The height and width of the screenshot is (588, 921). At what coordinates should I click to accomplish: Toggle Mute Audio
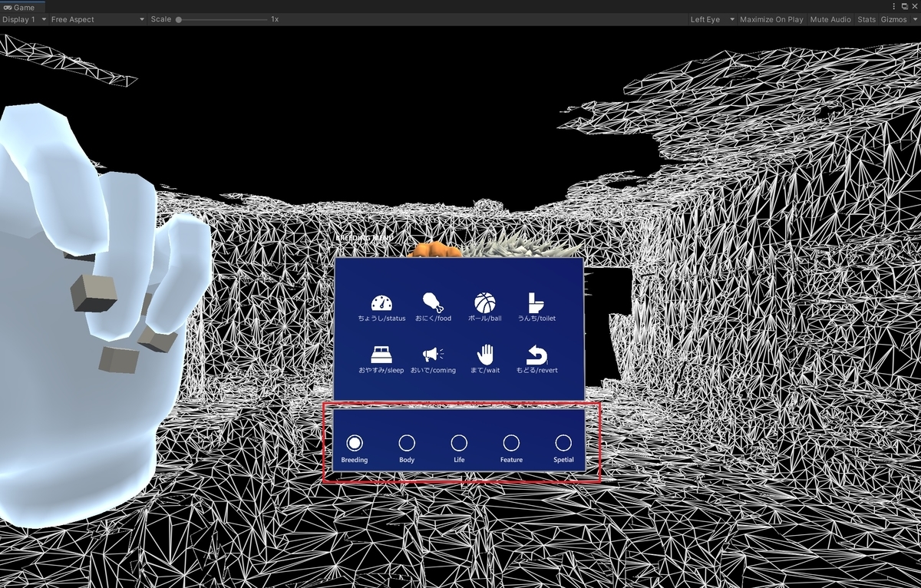coord(830,19)
